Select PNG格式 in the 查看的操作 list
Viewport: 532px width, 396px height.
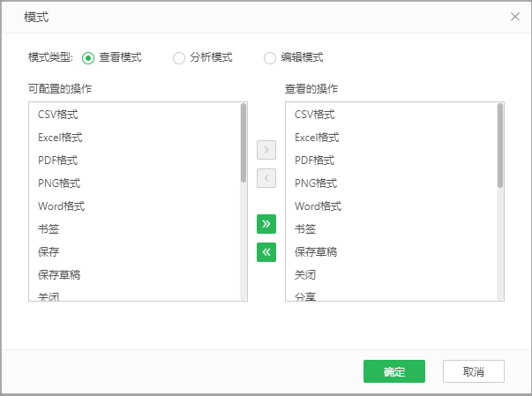pos(315,183)
